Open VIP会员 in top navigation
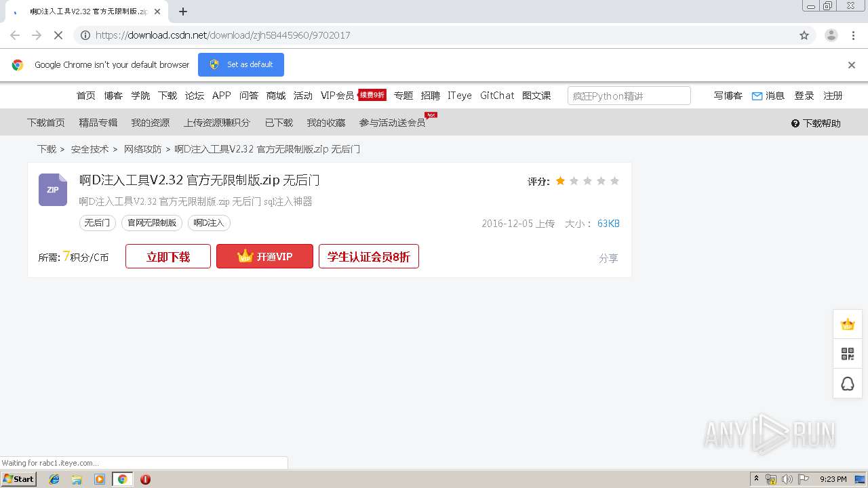The height and width of the screenshot is (488, 868). point(337,96)
